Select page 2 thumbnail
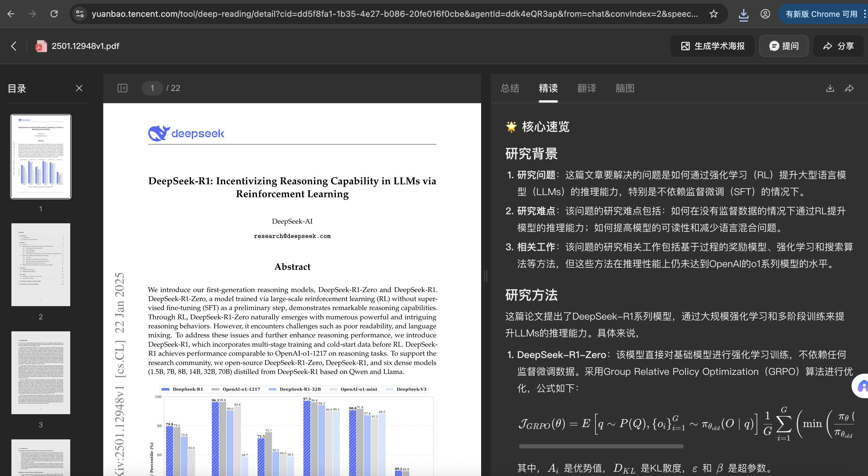Viewport: 868px width, 476px height. [41, 264]
